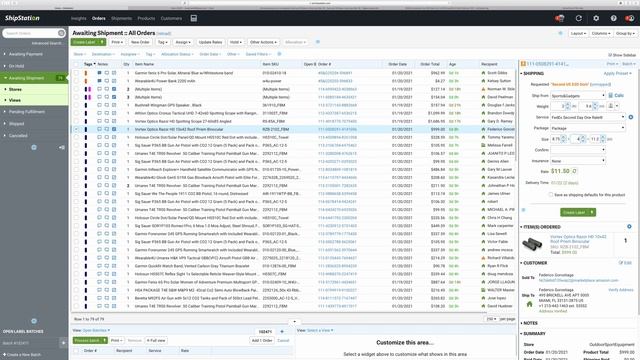The width and height of the screenshot is (640, 360).
Task: Open the Service dropdown FedEx Second Day
Action: [x=588, y=117]
